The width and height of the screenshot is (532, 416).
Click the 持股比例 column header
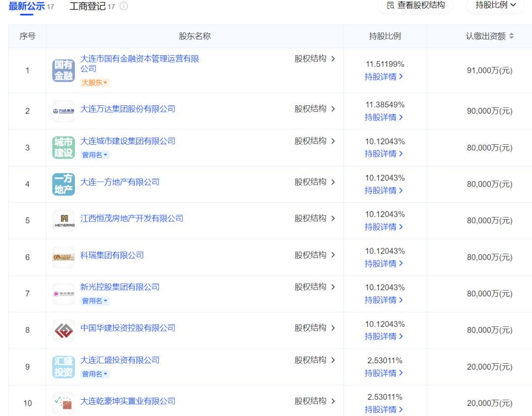pyautogui.click(x=385, y=36)
